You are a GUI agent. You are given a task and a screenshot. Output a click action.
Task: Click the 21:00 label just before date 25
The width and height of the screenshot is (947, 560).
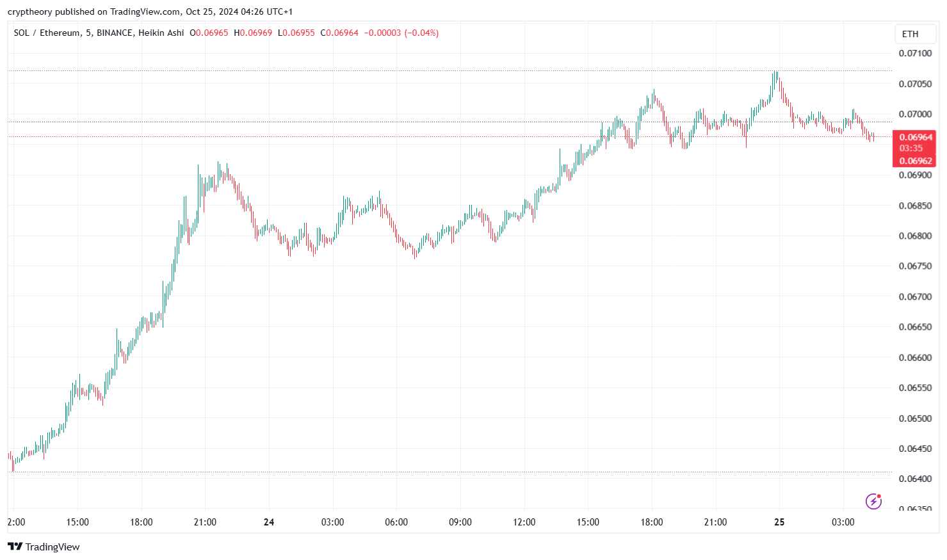[715, 522]
